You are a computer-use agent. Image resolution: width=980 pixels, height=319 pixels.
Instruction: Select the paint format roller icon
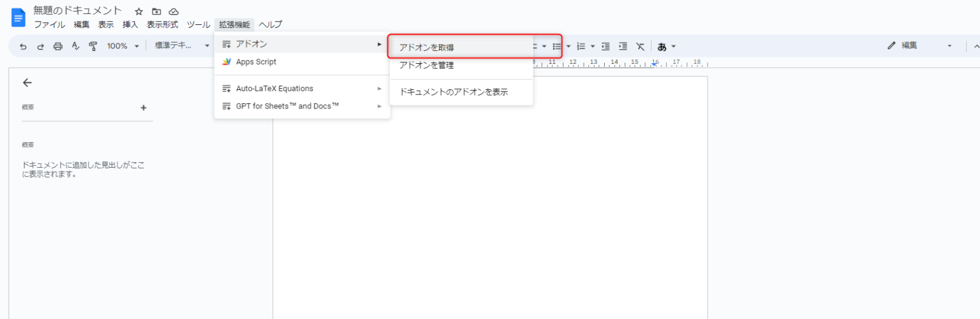pyautogui.click(x=93, y=47)
